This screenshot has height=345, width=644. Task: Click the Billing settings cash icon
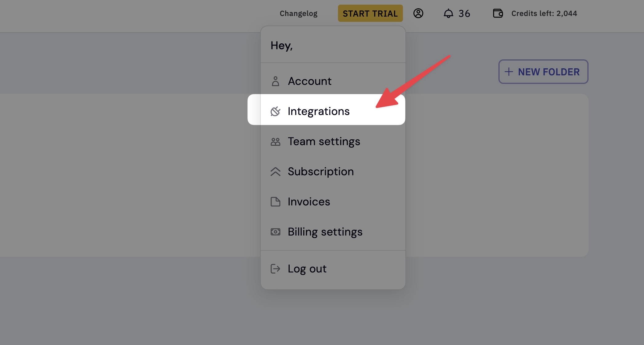275,232
